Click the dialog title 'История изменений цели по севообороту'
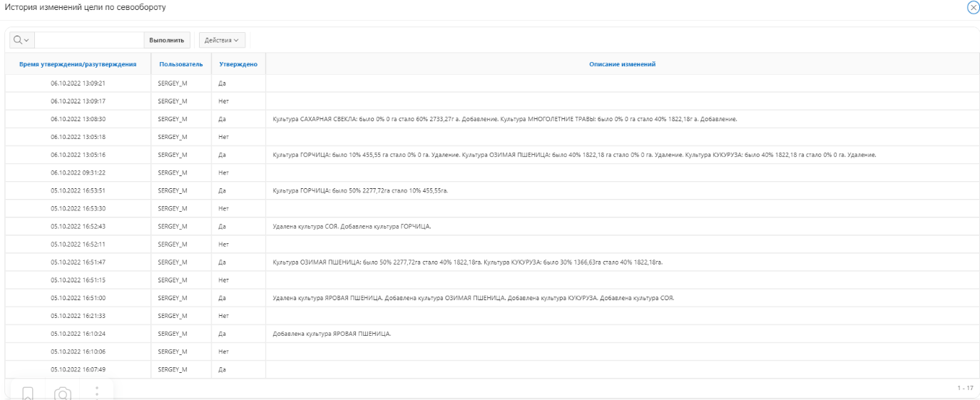Image resolution: width=980 pixels, height=400 pixels. [x=86, y=7]
